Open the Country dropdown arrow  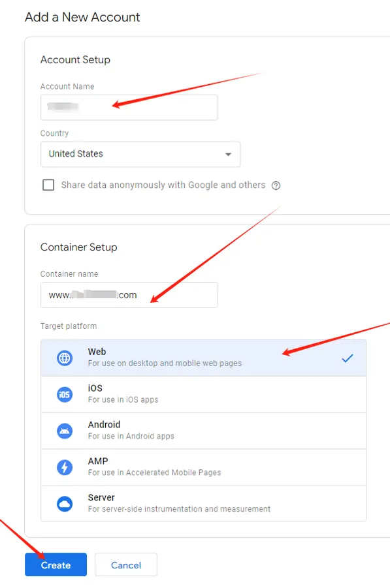pos(228,154)
